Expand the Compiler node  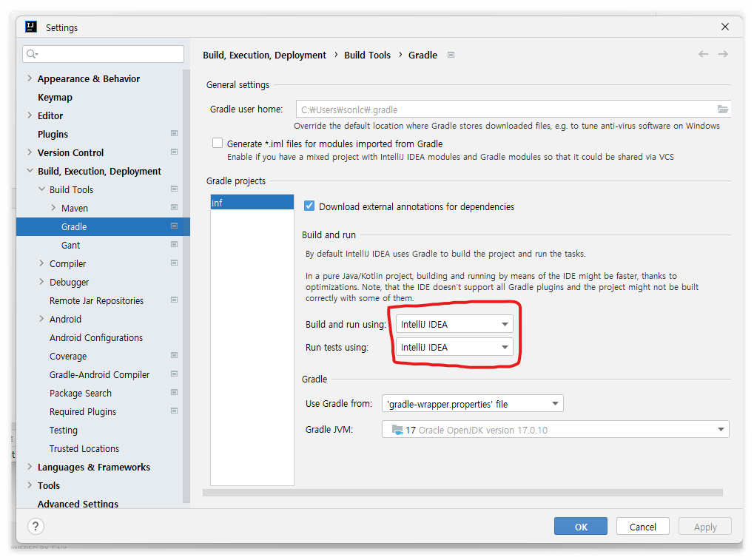[42, 263]
